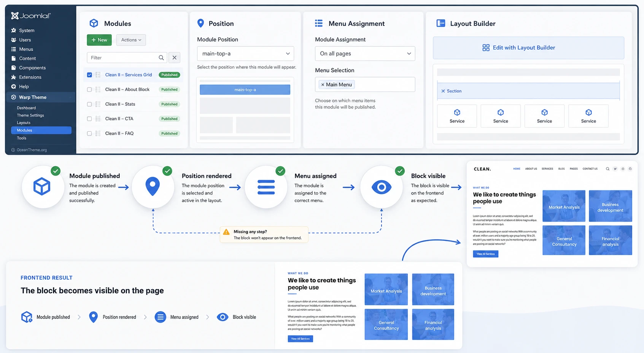Select the fourth Service block cube icon

pos(588,112)
